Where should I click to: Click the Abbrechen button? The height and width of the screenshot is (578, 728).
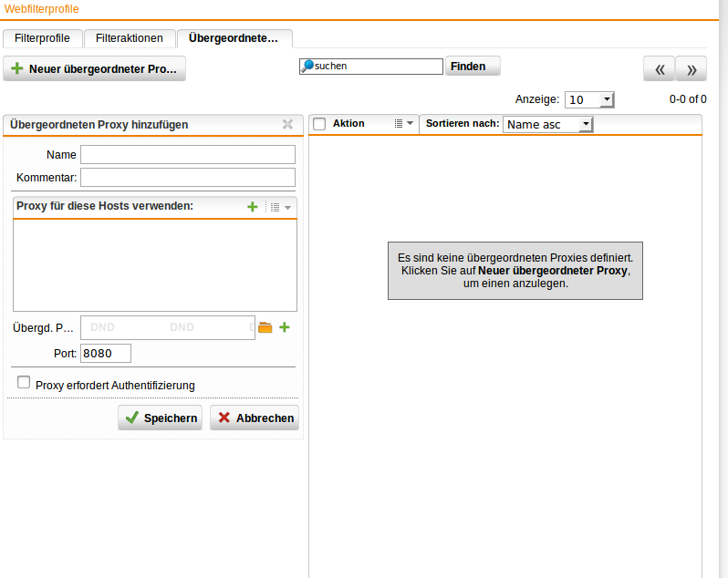(x=255, y=418)
